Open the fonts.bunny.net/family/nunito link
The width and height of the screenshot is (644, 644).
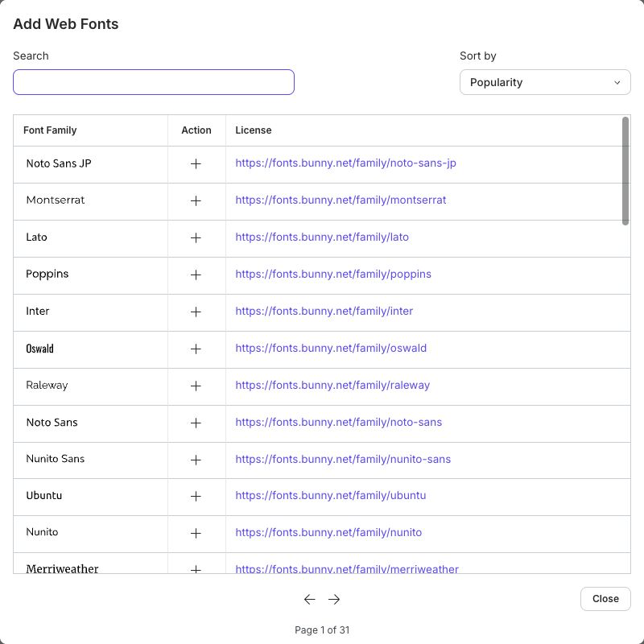328,532
